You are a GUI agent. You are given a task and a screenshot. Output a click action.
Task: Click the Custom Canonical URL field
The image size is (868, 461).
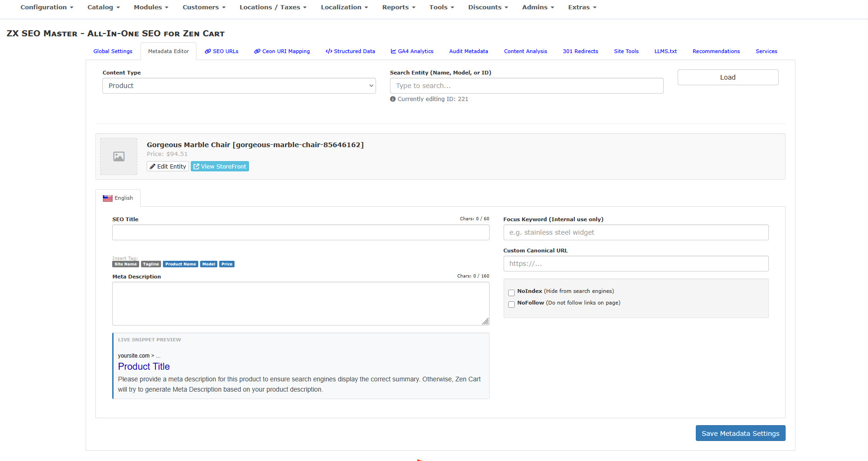pos(636,264)
